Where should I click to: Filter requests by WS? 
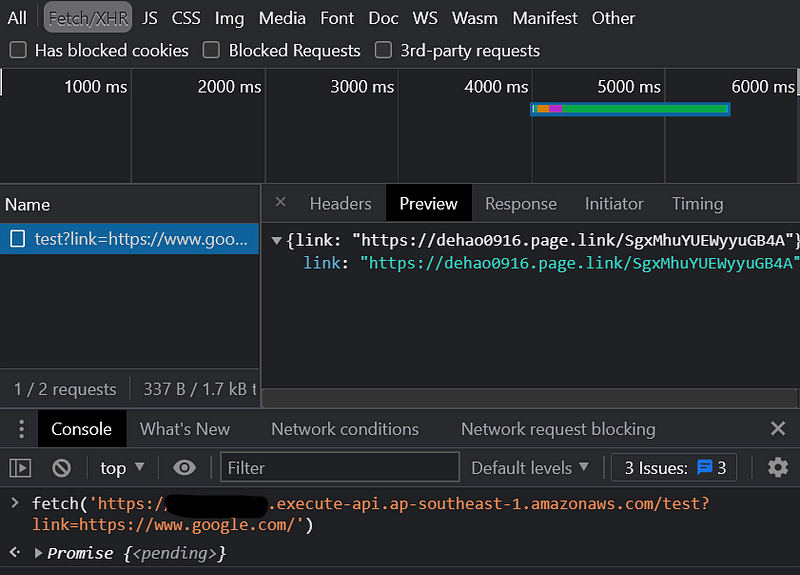[x=425, y=18]
